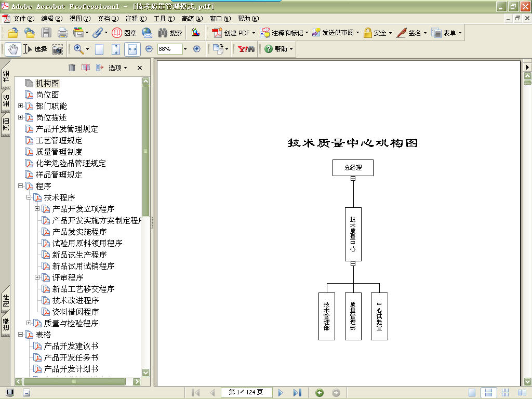
Task: Open the 高级 menu
Action: [192, 19]
